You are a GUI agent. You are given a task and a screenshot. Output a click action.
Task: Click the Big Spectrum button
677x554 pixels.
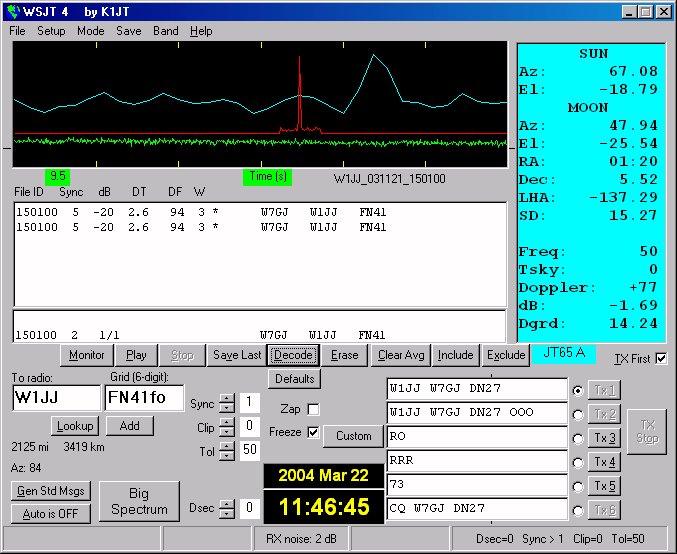coord(139,502)
